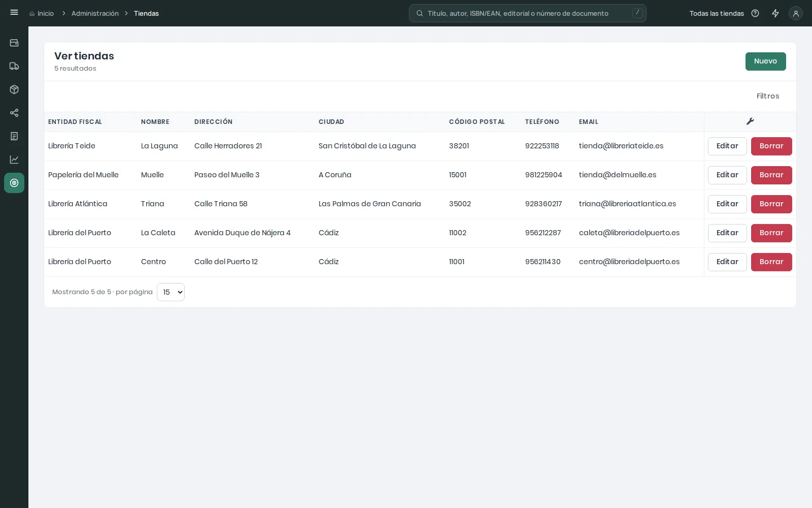Go to Inicio breadcrumb
The height and width of the screenshot is (508, 812).
(x=42, y=14)
